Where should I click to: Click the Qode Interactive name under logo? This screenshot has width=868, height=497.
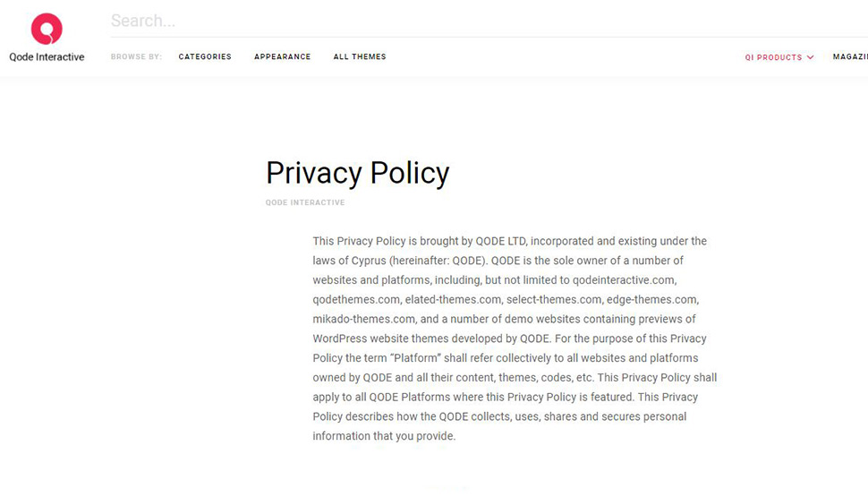click(x=47, y=57)
